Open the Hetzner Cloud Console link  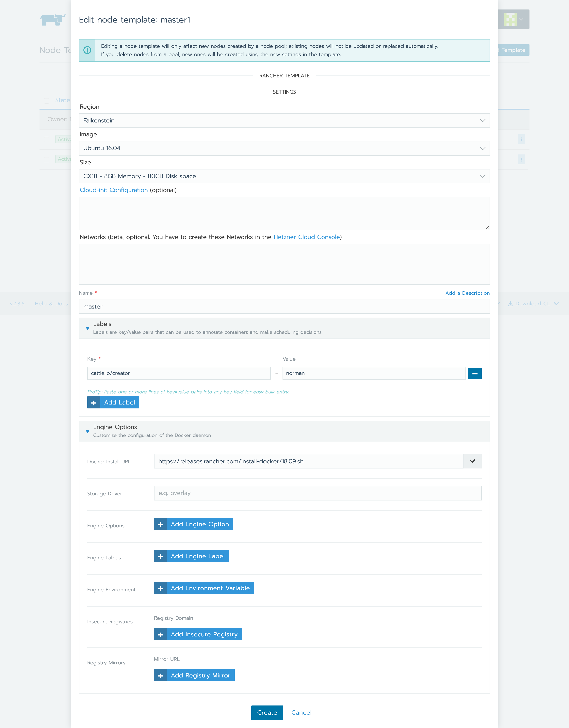[x=306, y=237]
